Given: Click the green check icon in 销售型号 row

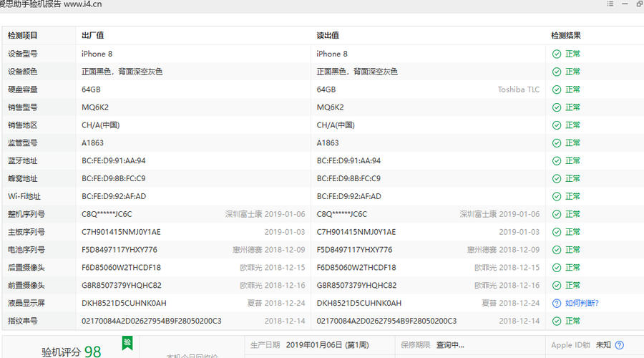Looking at the screenshot, I should click(x=557, y=107).
